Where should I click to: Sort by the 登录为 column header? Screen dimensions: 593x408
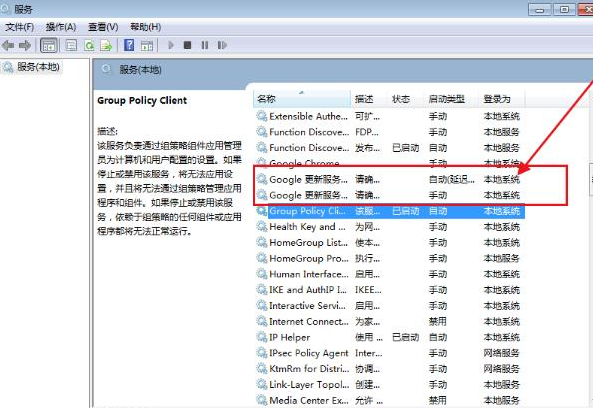pos(501,99)
